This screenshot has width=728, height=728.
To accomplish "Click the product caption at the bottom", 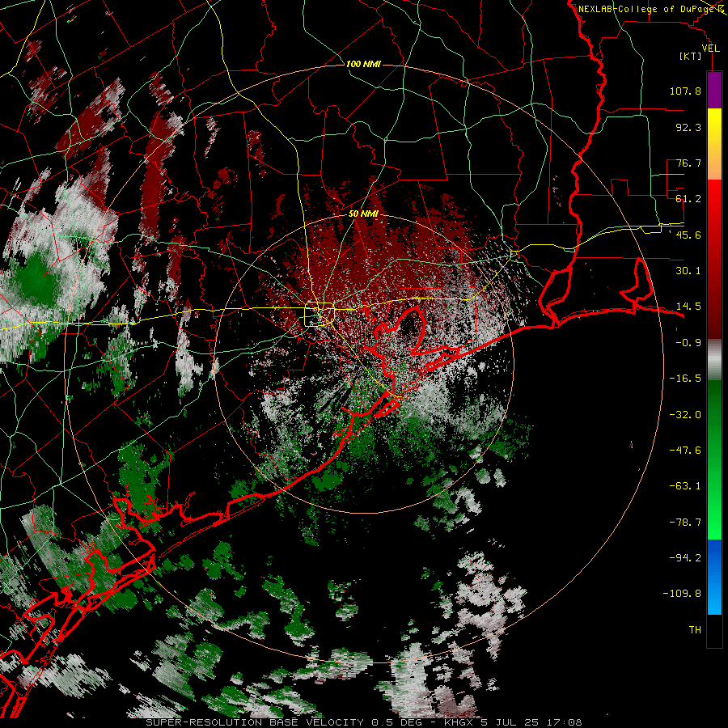I will (363, 722).
